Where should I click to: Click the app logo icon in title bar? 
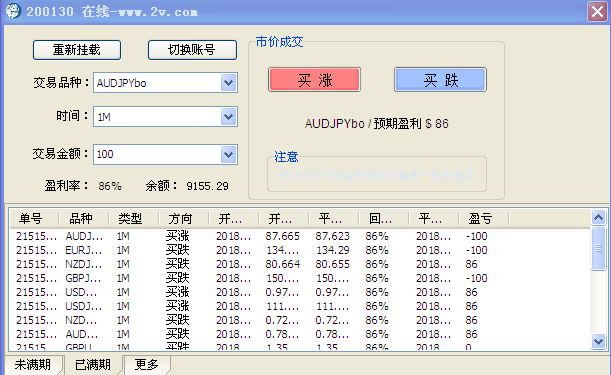point(13,11)
